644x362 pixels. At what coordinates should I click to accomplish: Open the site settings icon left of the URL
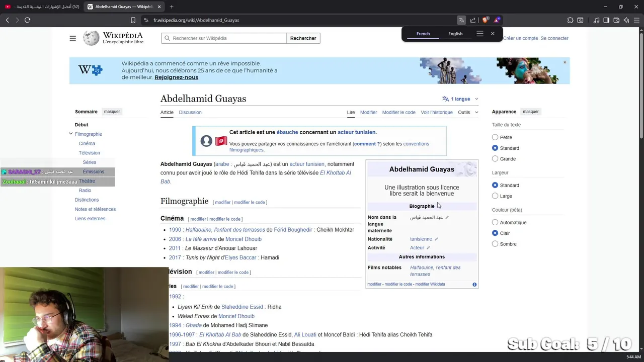(146, 20)
